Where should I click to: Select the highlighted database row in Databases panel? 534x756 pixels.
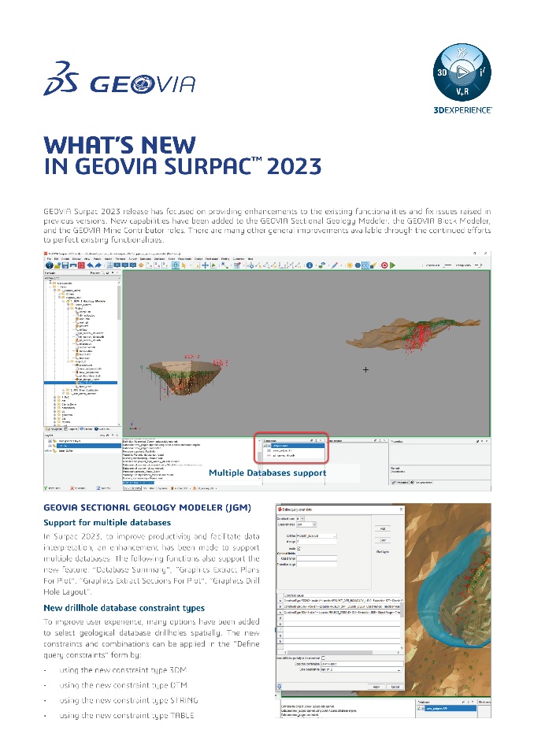tap(298, 446)
